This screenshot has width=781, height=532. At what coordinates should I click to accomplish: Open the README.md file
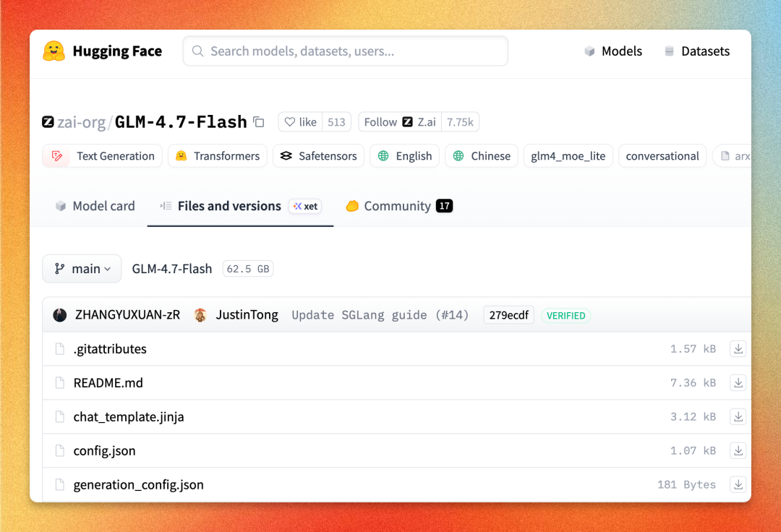point(108,382)
